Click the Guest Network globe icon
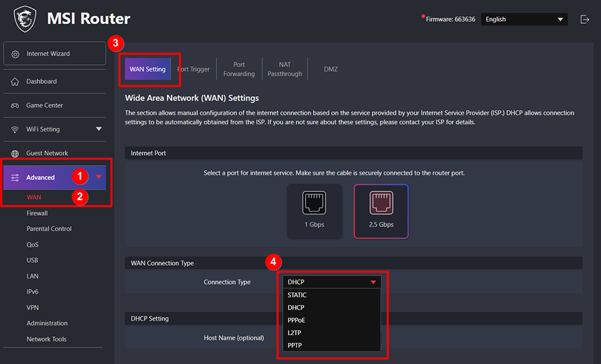This screenshot has height=364, width=601. click(15, 153)
